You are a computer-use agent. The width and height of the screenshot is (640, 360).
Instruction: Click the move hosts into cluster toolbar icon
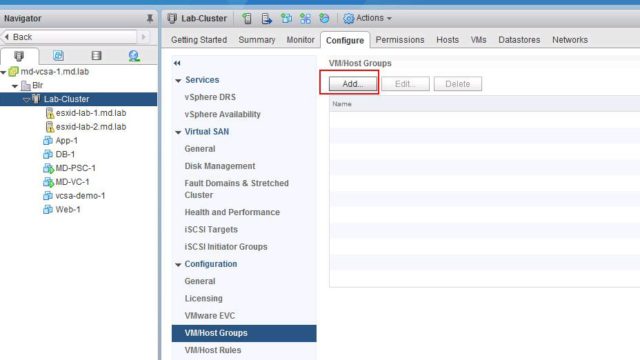click(267, 18)
